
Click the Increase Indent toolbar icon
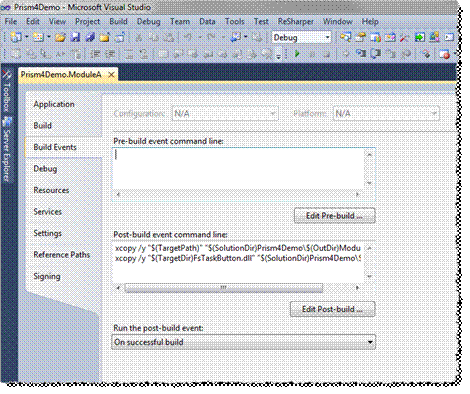pos(110,53)
